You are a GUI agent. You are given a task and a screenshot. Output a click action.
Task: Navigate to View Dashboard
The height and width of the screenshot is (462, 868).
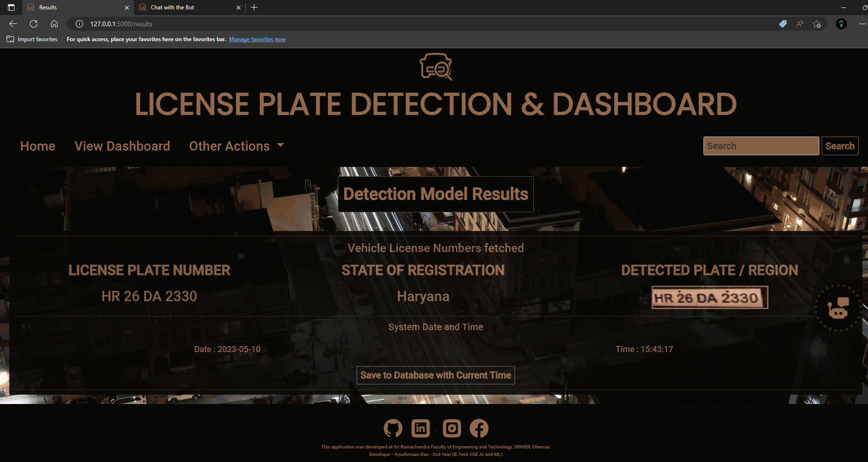pyautogui.click(x=122, y=146)
